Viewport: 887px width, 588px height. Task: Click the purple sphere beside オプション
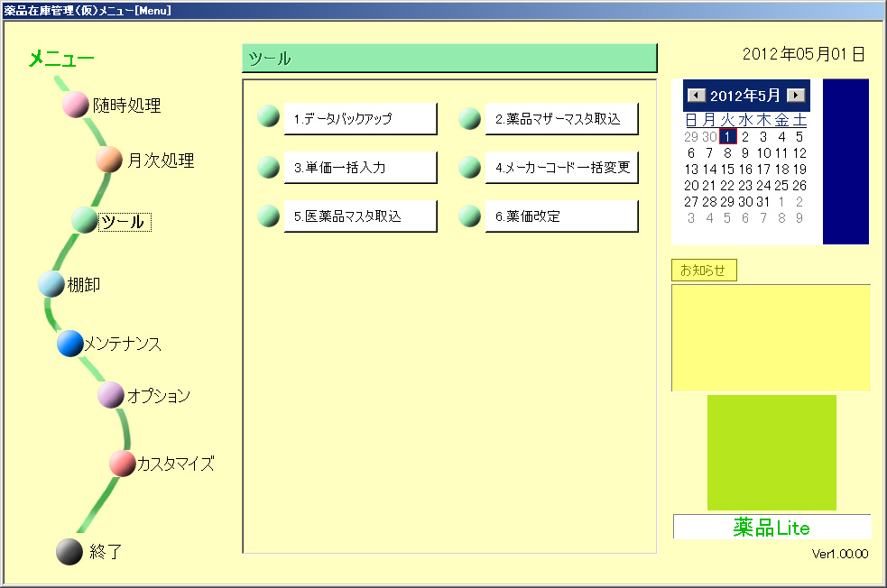click(111, 395)
